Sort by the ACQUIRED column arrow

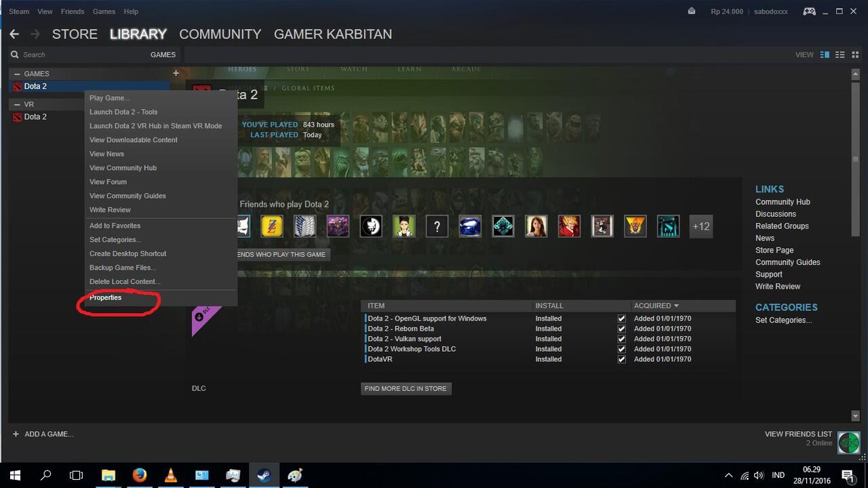(x=676, y=306)
